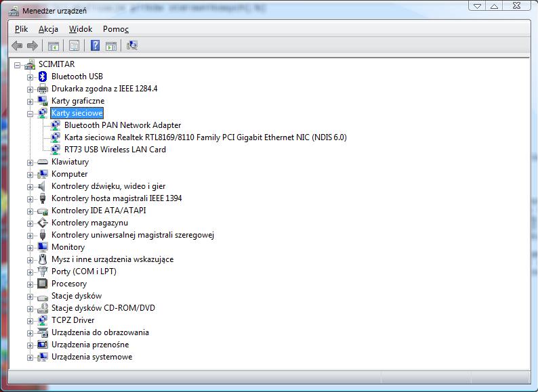538x392 pixels.
Task: Click the Kontrolery magazynu icon
Action: tap(43, 223)
